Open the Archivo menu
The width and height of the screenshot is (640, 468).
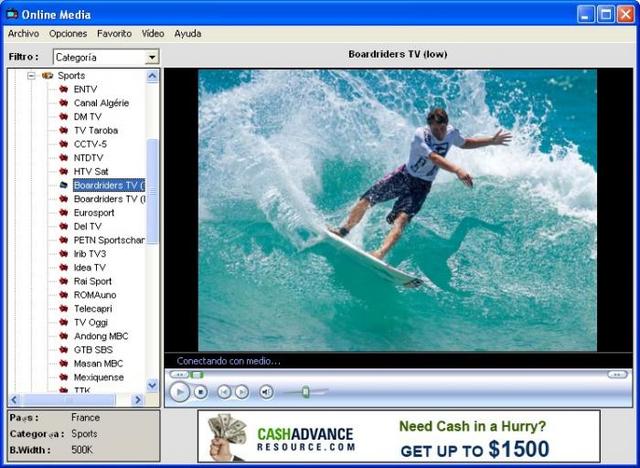[x=24, y=33]
